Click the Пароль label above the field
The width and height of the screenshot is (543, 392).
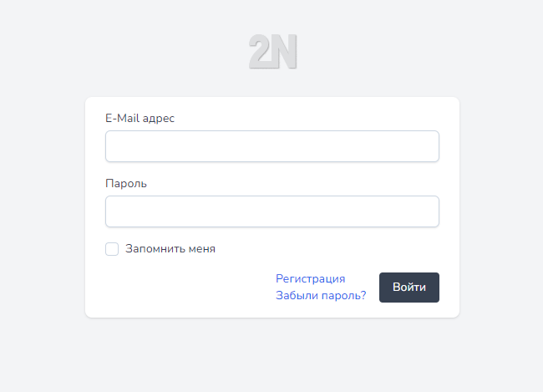pyautogui.click(x=126, y=183)
